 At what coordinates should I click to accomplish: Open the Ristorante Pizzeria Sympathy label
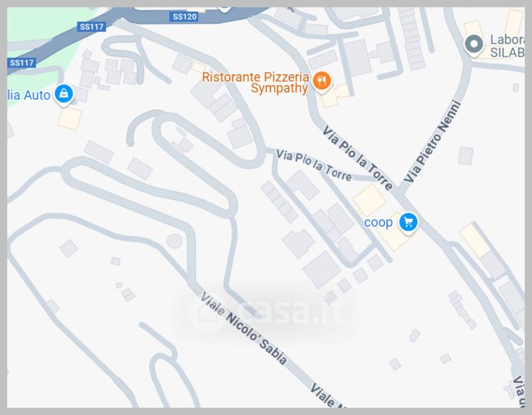coord(256,82)
